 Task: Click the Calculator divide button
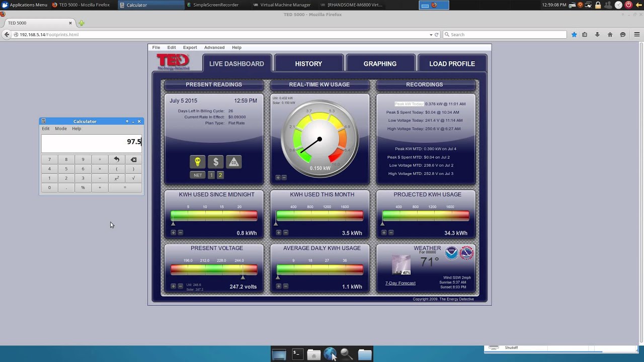coord(100,159)
